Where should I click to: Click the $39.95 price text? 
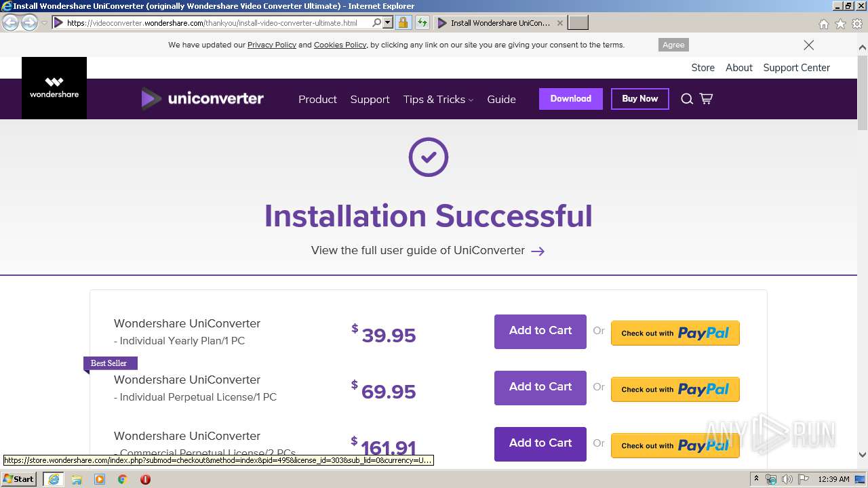pos(384,334)
